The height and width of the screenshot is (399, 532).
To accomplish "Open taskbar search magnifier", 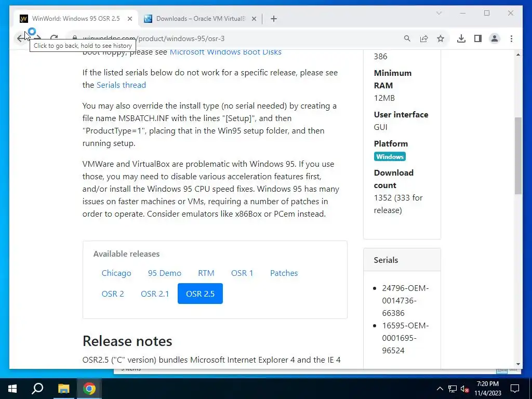I will click(x=37, y=389).
